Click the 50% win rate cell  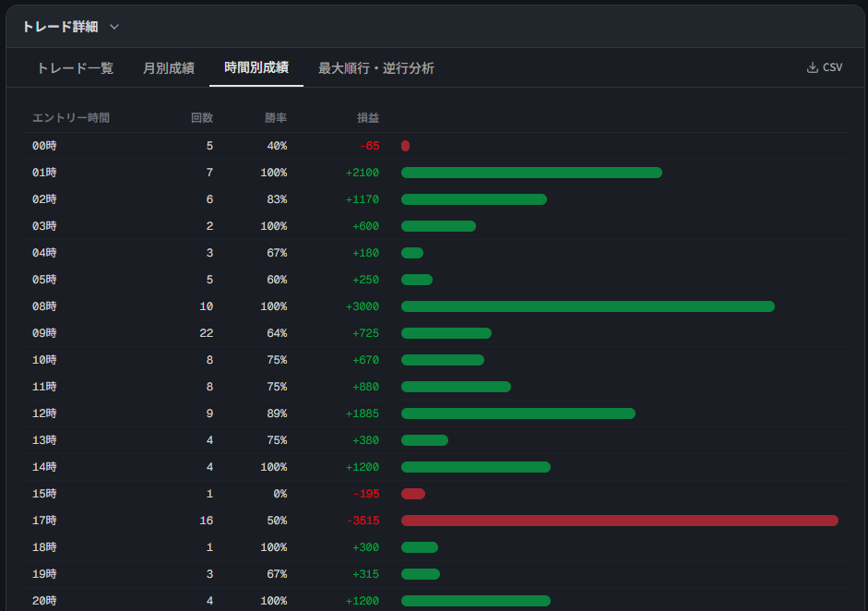277,521
